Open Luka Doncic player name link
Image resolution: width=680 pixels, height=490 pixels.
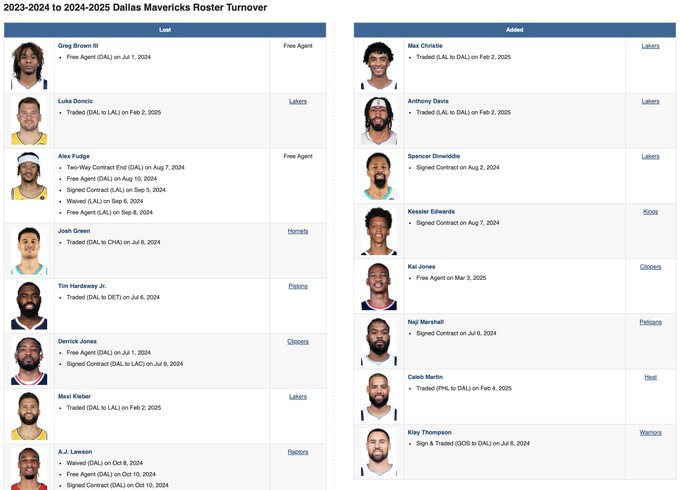click(x=75, y=101)
